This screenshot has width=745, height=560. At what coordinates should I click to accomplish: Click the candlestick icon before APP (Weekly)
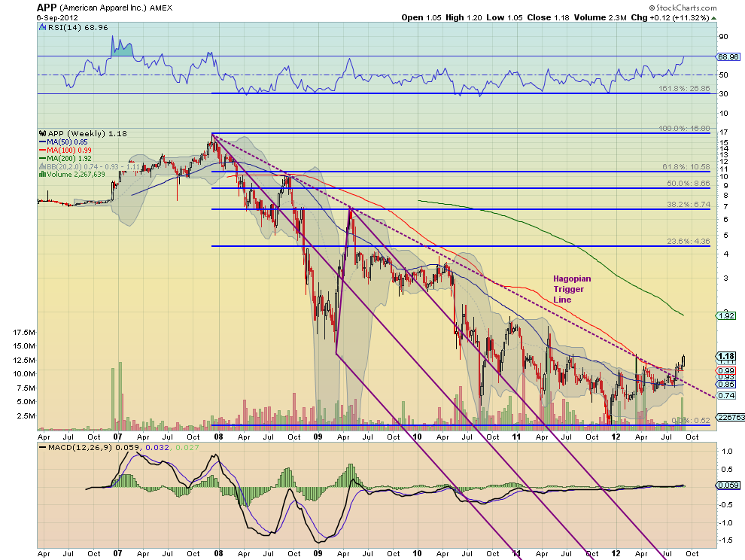42,133
